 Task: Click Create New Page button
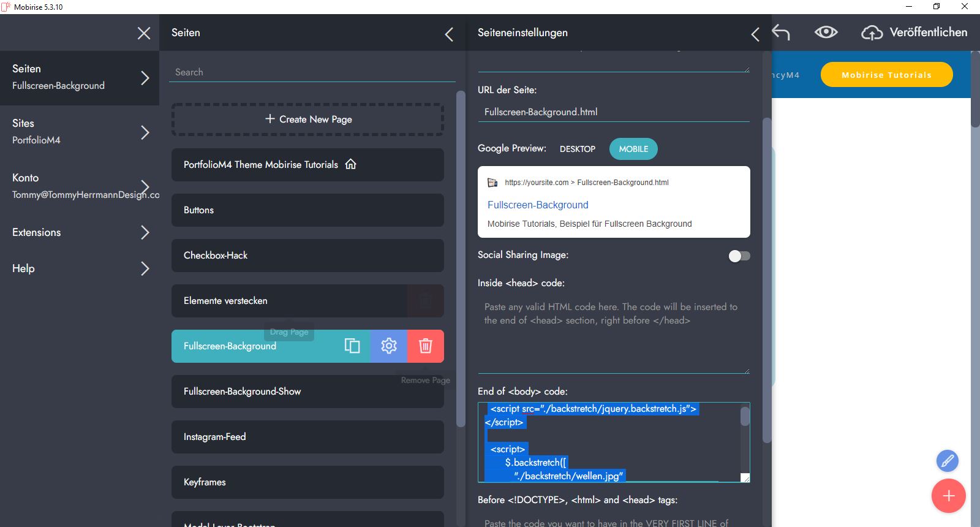[307, 119]
